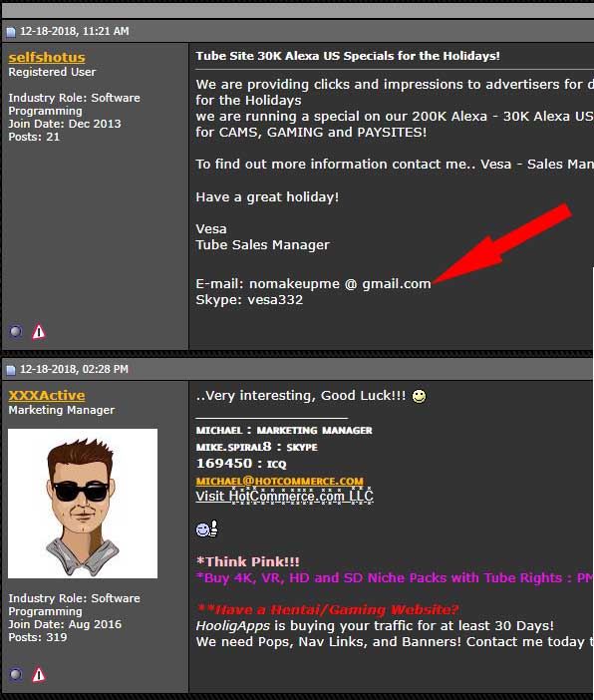The height and width of the screenshot is (700, 594).
Task: Select selfshotus Join Date: Dec 2013
Action: pyautogui.click(x=65, y=124)
